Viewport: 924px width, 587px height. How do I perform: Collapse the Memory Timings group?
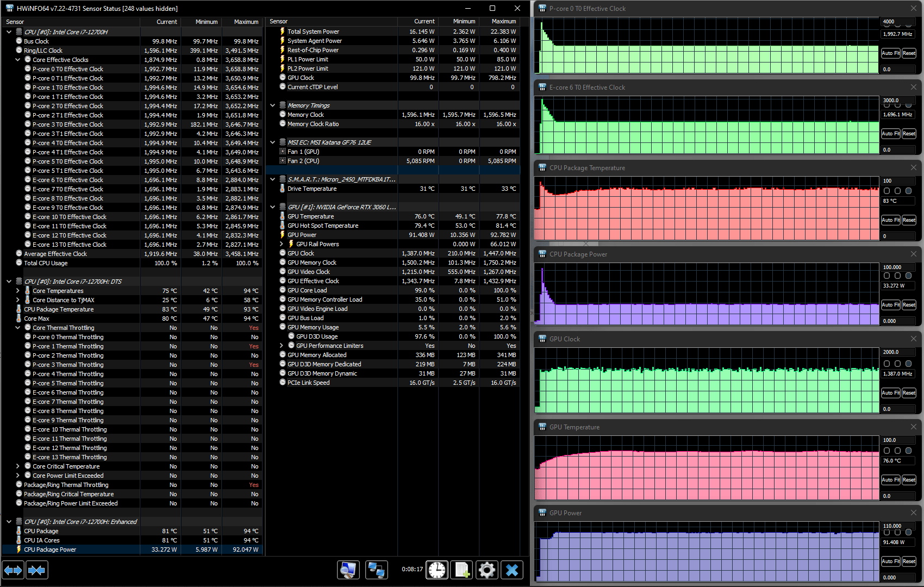(273, 105)
